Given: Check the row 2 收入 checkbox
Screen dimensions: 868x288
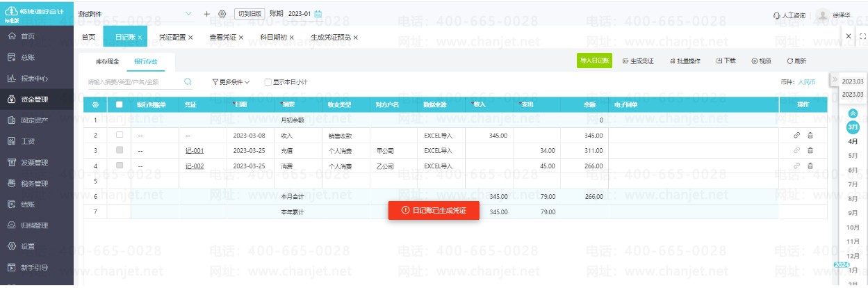Looking at the screenshot, I should (x=120, y=135).
